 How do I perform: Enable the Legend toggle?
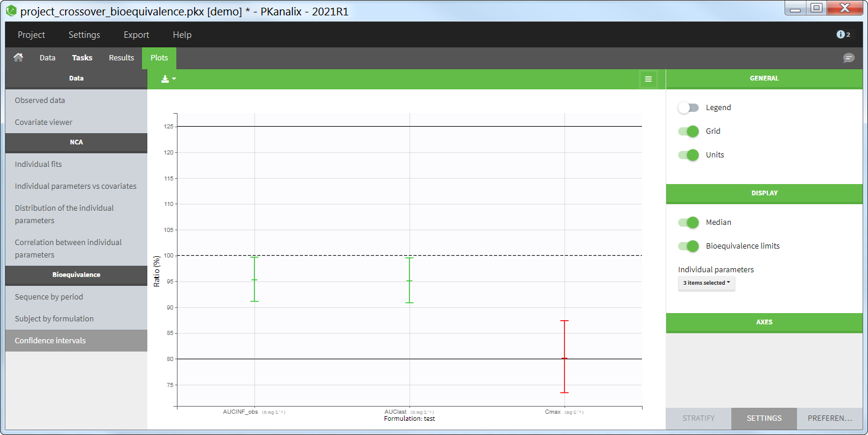point(688,108)
